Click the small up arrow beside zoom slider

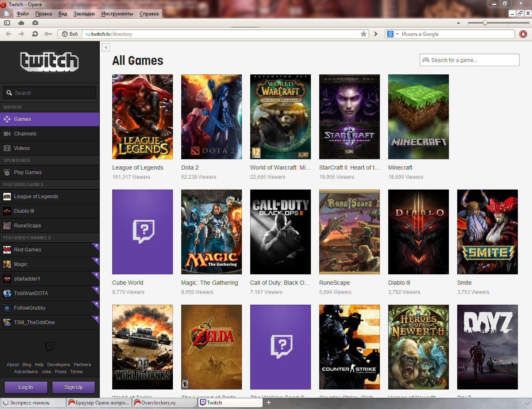pyautogui.click(x=458, y=23)
